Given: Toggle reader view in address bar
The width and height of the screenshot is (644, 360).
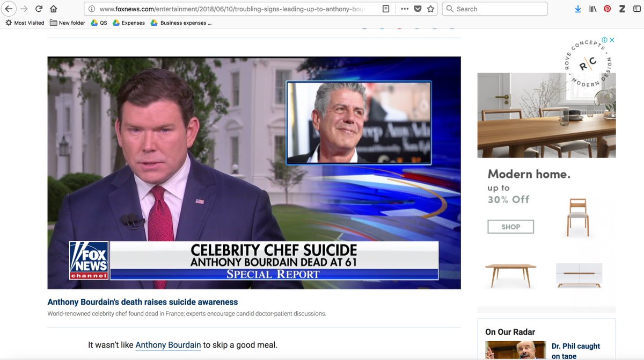Looking at the screenshot, I should (x=386, y=9).
